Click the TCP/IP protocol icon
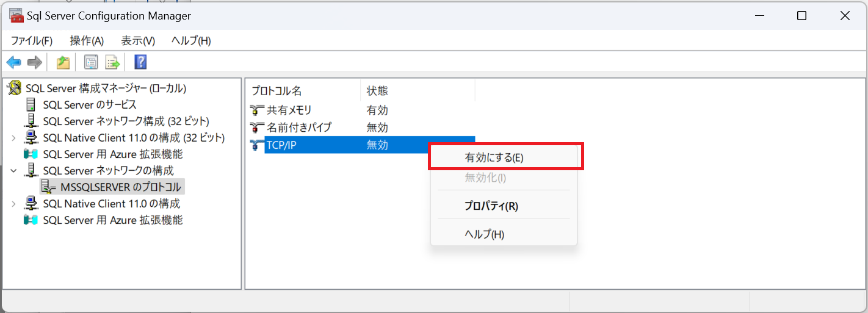 258,145
